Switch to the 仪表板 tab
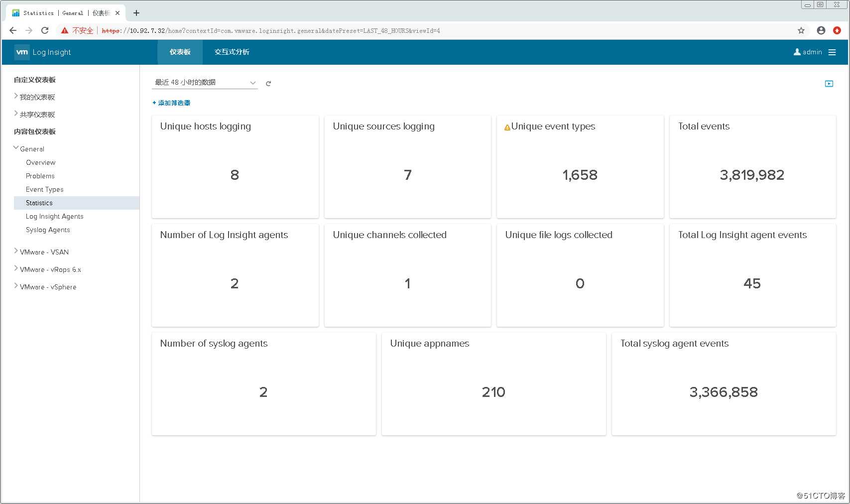Image resolution: width=850 pixels, height=504 pixels. pos(180,52)
